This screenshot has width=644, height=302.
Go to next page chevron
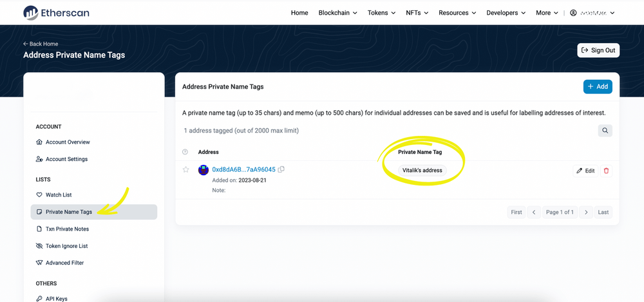pyautogui.click(x=586, y=212)
